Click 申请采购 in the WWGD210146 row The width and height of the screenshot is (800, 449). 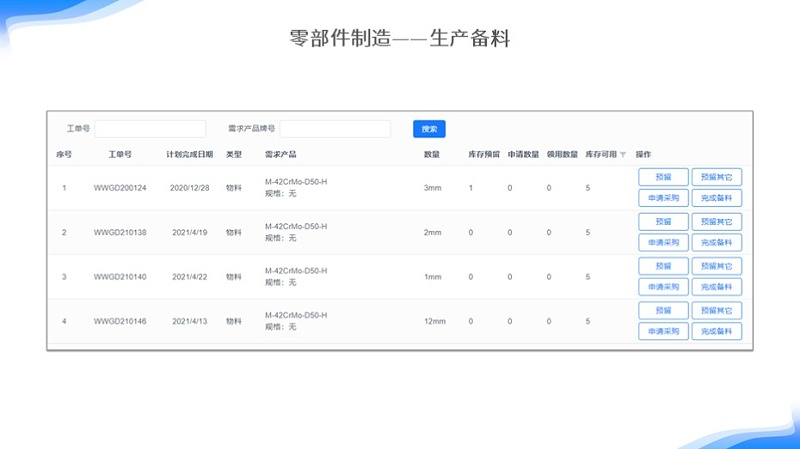point(663,331)
